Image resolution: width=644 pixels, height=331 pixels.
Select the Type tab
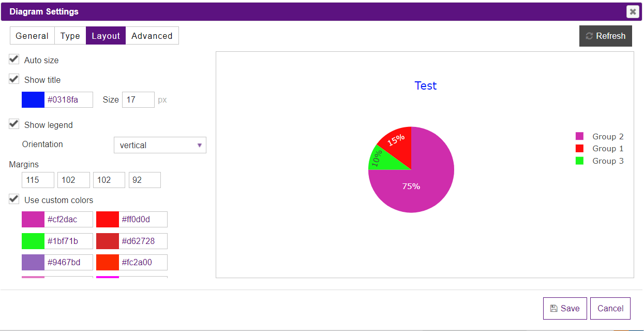tap(70, 35)
